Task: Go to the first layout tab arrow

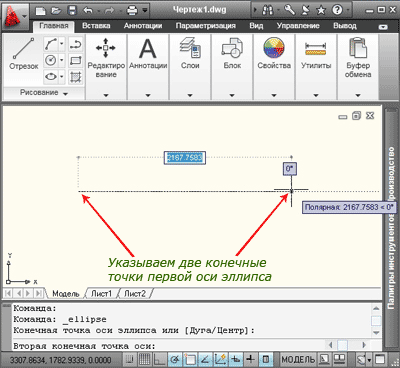Action: click(8, 293)
